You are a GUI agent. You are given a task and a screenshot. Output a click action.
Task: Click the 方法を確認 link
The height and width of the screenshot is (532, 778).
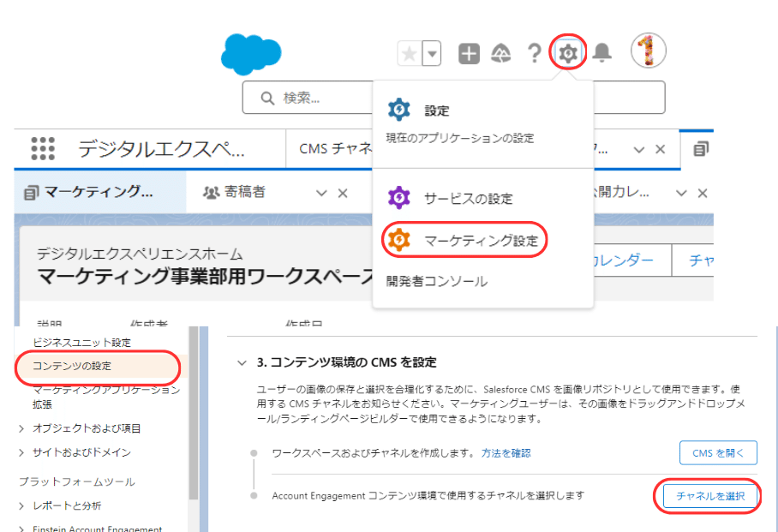point(506,453)
